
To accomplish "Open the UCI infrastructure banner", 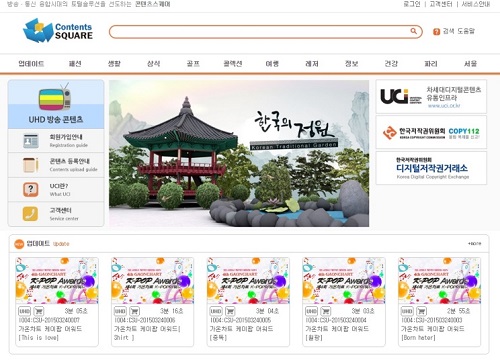I will (431, 96).
